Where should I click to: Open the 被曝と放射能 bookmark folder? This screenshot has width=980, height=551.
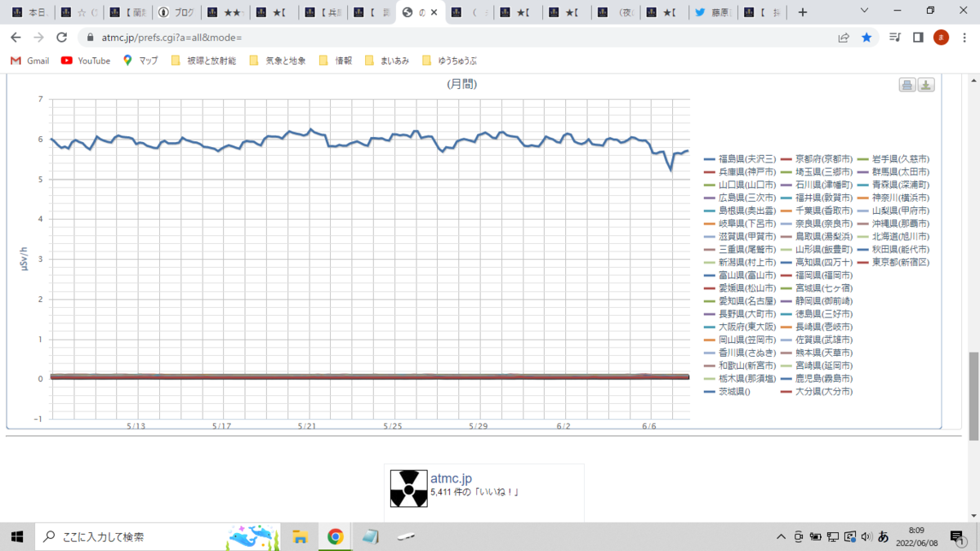(204, 60)
